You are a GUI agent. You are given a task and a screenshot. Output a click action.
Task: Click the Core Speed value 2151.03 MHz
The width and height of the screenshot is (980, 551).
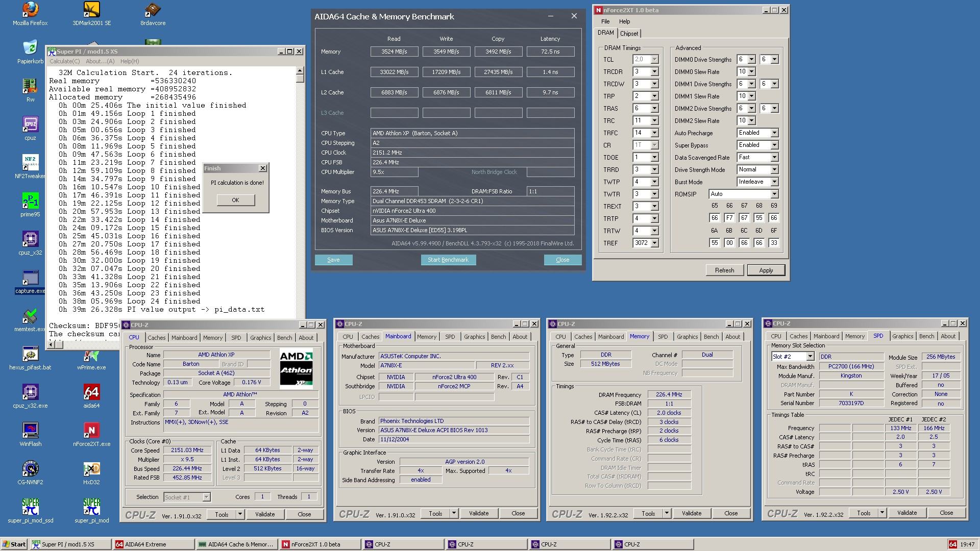tap(187, 450)
